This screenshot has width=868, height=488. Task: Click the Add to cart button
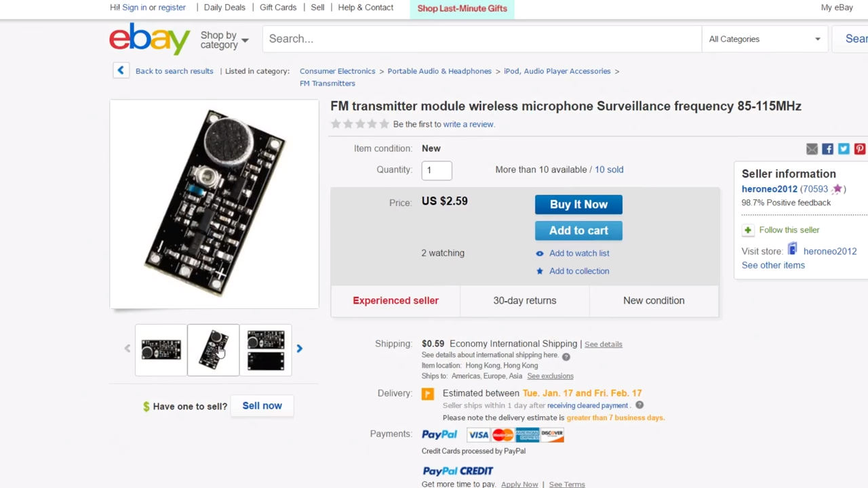coord(578,230)
